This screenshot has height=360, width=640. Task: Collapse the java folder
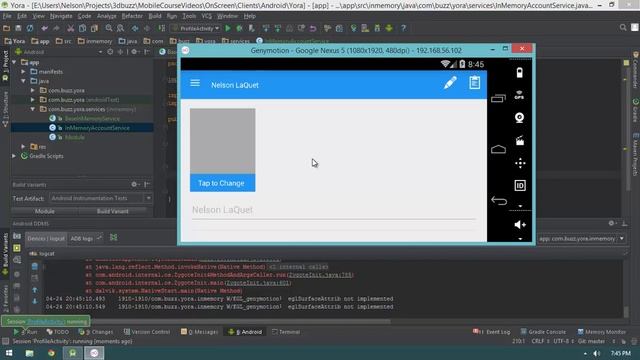coord(24,81)
